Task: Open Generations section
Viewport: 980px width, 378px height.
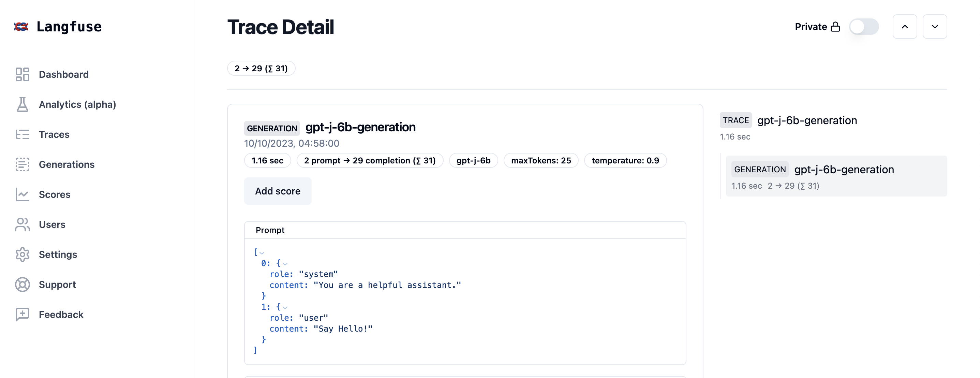Action: pos(66,164)
